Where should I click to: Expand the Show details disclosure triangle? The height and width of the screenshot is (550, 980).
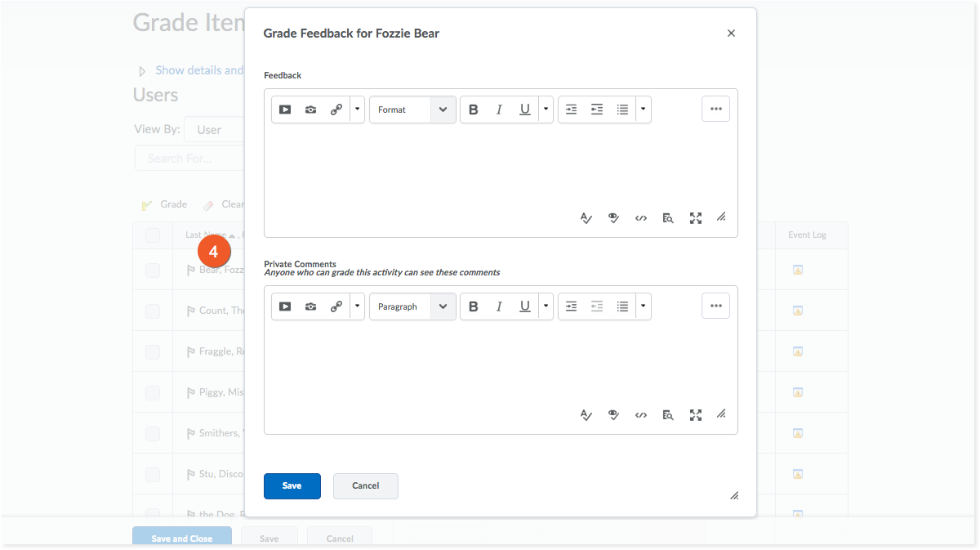coord(142,71)
